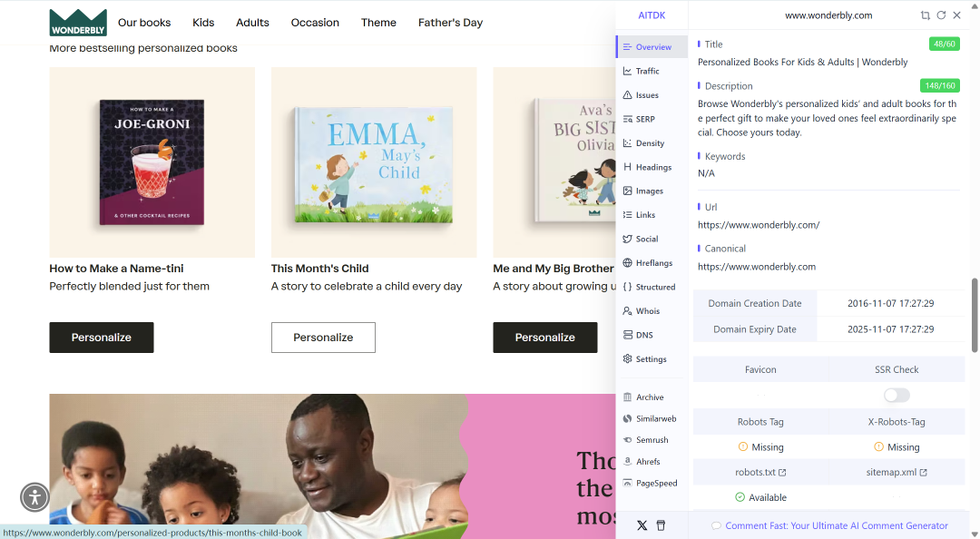Image resolution: width=980 pixels, height=539 pixels.
Task: Personalize How to Make a Name-tini
Action: pyautogui.click(x=102, y=338)
